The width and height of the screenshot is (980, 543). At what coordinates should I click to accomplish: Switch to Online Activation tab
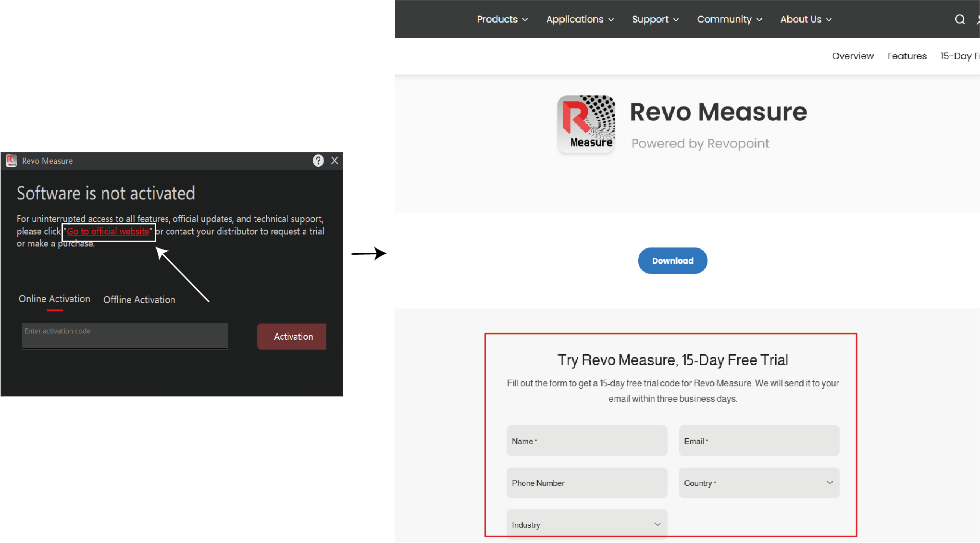click(x=54, y=299)
